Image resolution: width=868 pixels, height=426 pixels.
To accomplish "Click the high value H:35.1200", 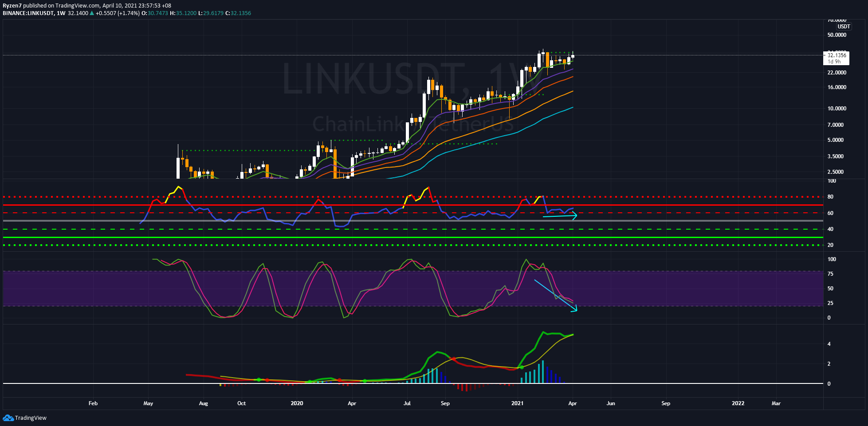I will click(183, 13).
